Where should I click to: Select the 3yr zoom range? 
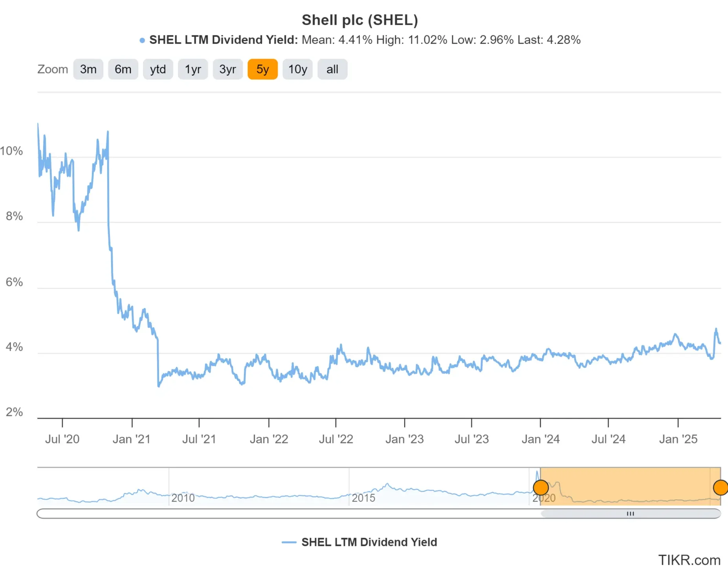click(228, 69)
